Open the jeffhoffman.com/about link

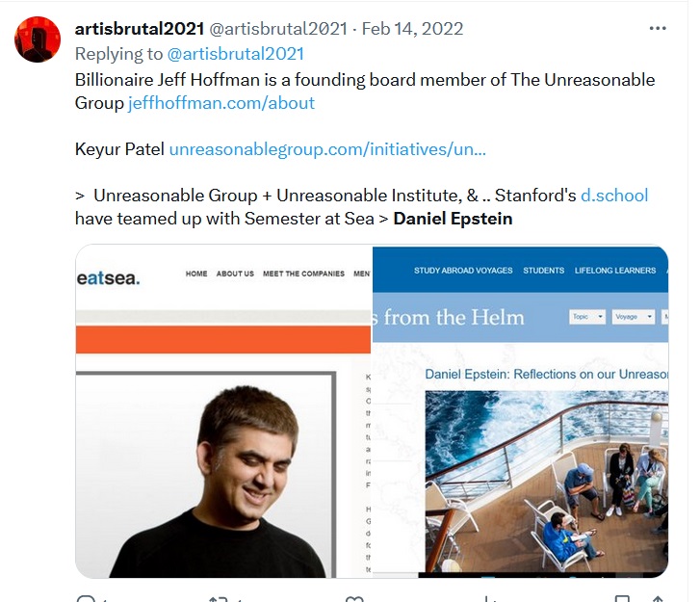coord(221,103)
